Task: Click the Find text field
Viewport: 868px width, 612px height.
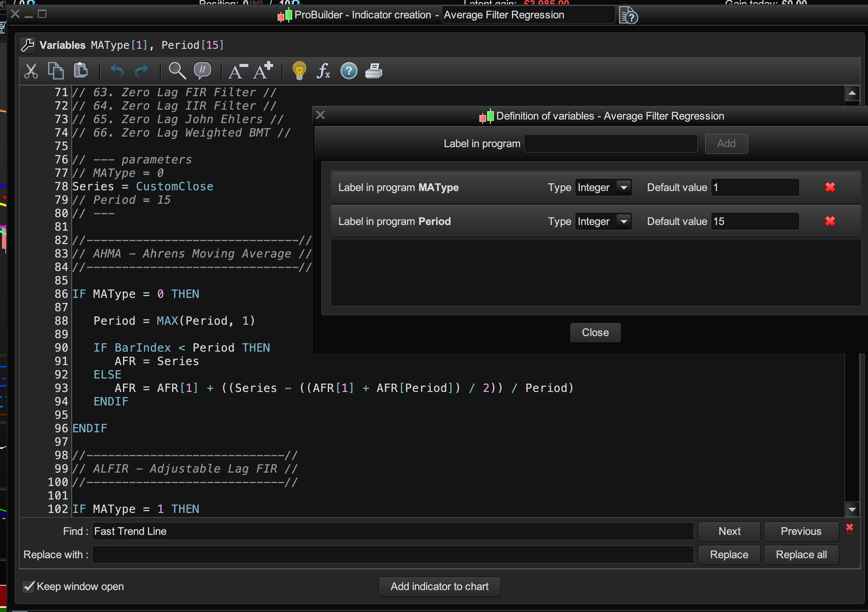Action: tap(393, 531)
